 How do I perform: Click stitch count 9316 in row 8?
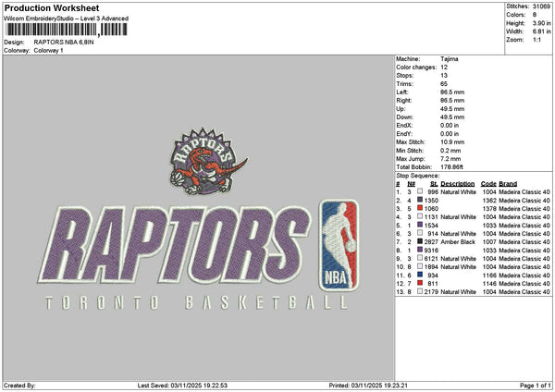(x=431, y=251)
